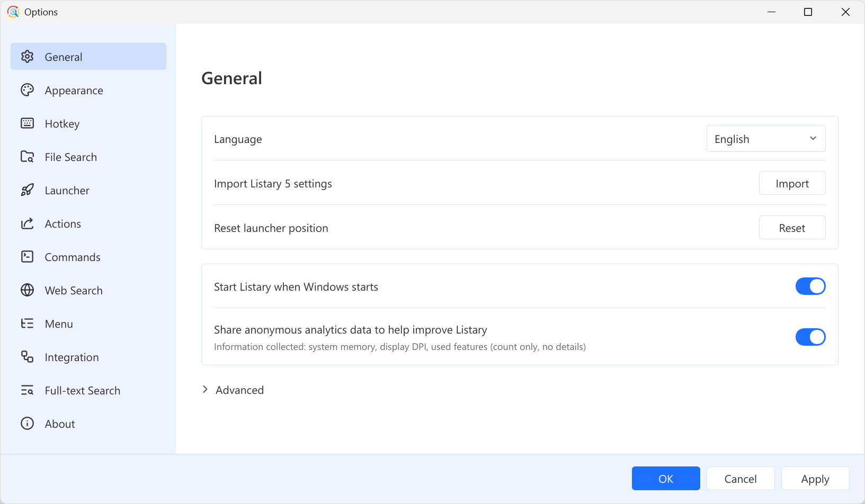Show the About label page
The height and width of the screenshot is (504, 865).
(x=60, y=424)
